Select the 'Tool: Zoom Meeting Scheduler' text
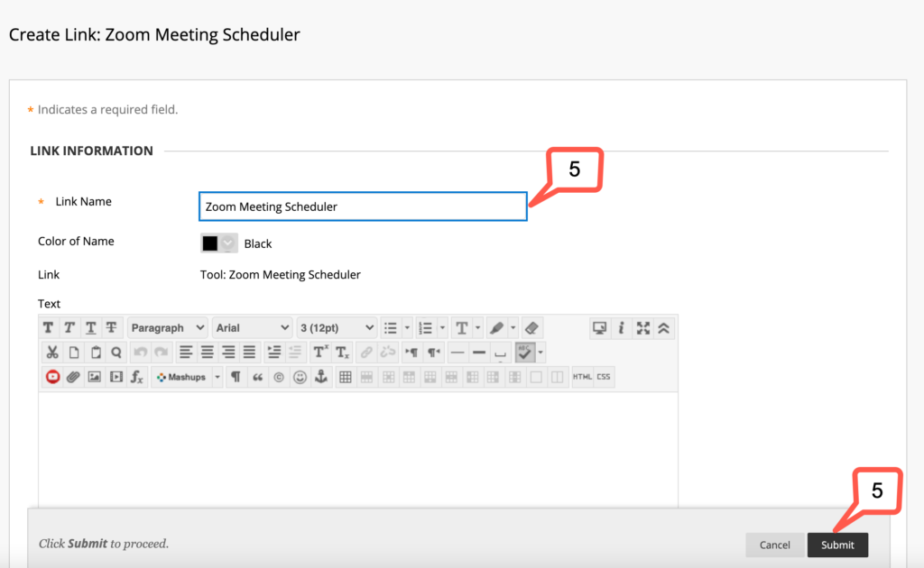The image size is (924, 568). tap(281, 275)
